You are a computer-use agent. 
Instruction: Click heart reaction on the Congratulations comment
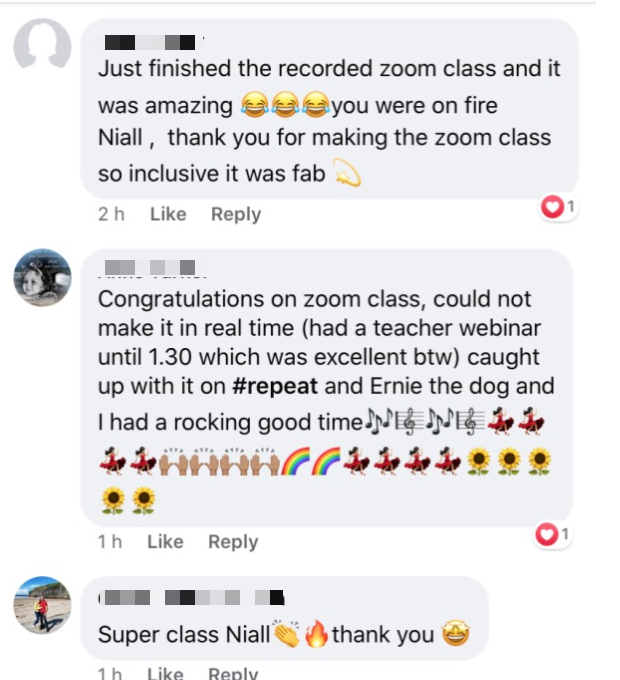552,535
